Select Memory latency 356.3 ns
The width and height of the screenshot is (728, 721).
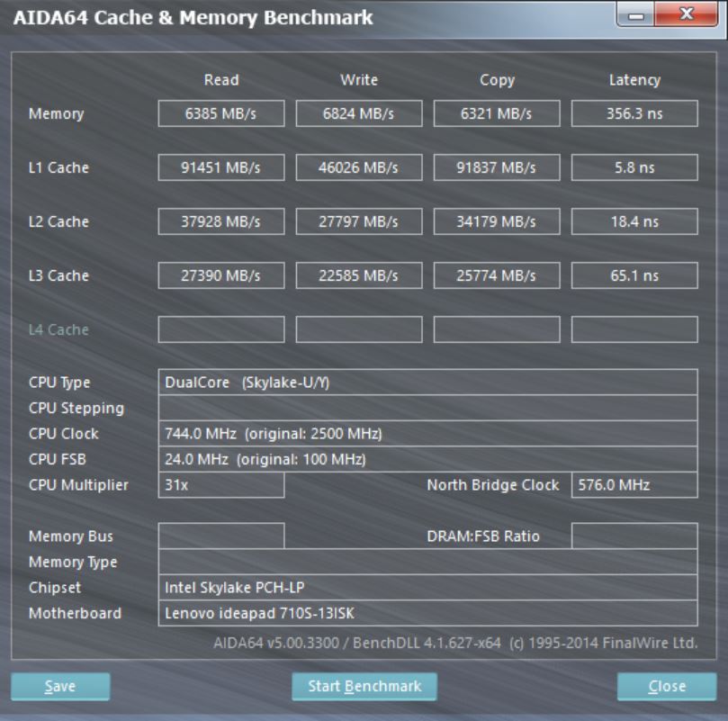point(634,113)
